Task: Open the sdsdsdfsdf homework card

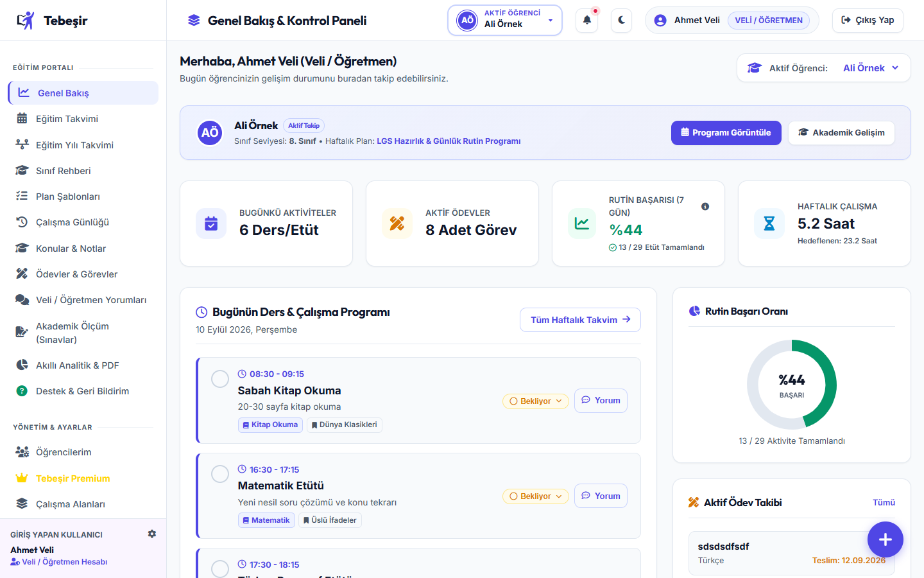Action: tap(792, 553)
